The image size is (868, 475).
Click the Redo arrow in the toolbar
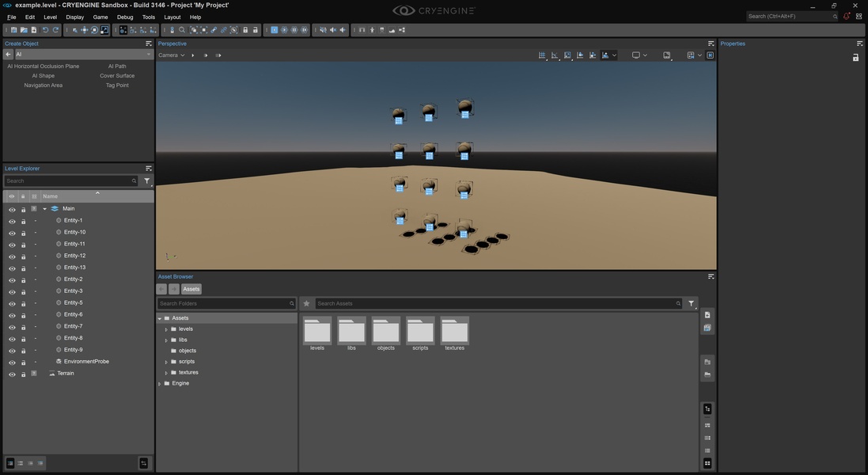pos(55,30)
